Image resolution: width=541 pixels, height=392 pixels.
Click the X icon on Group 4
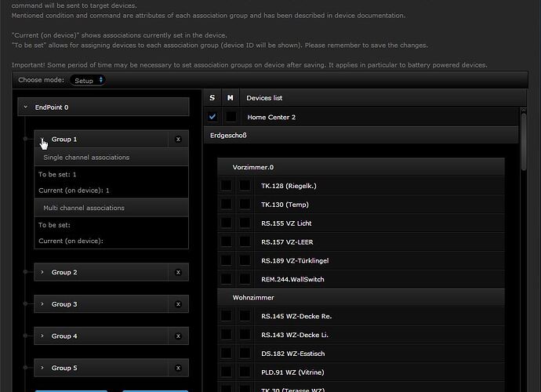click(x=178, y=336)
